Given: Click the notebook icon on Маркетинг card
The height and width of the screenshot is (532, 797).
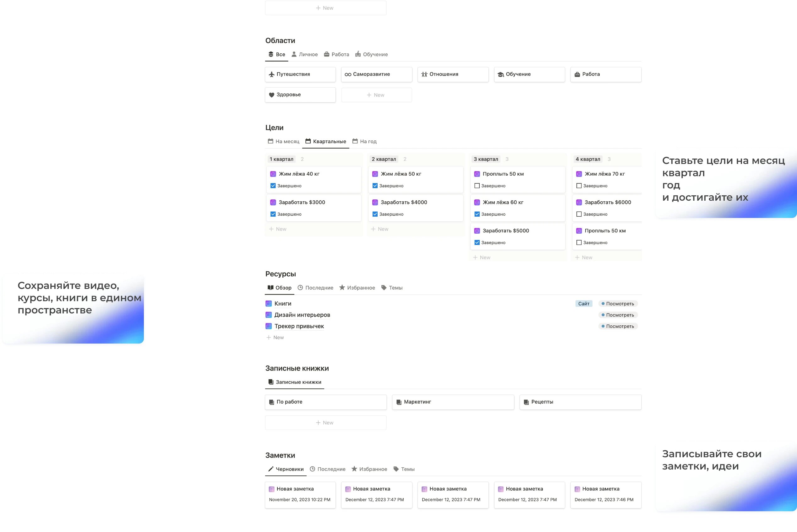Looking at the screenshot, I should coord(399,402).
